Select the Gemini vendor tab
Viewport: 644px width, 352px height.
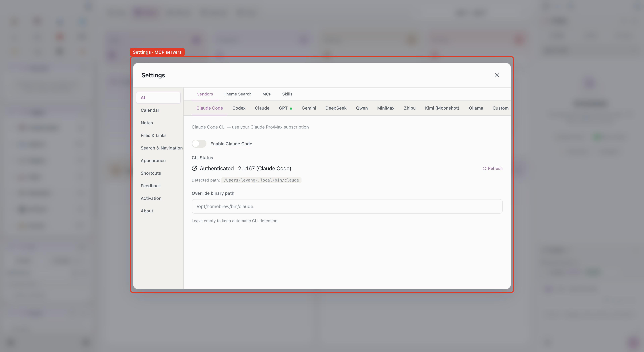pos(309,108)
